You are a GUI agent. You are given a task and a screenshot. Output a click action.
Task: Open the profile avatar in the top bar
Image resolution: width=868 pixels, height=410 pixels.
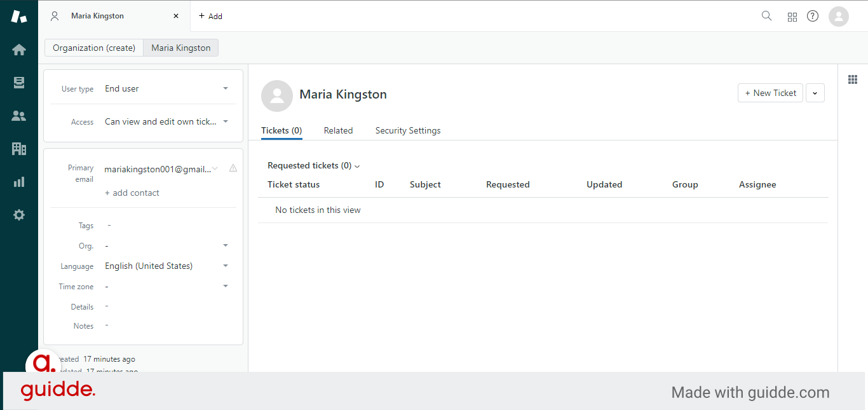pyautogui.click(x=838, y=16)
